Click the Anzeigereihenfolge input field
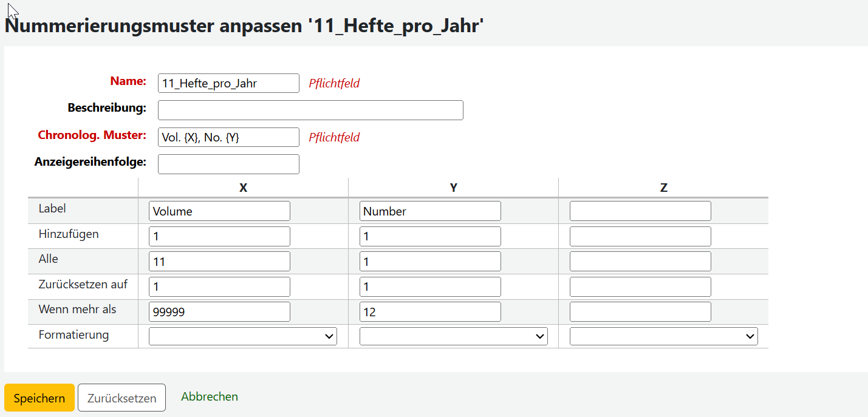Screen dimensions: 868x417 (x=228, y=164)
